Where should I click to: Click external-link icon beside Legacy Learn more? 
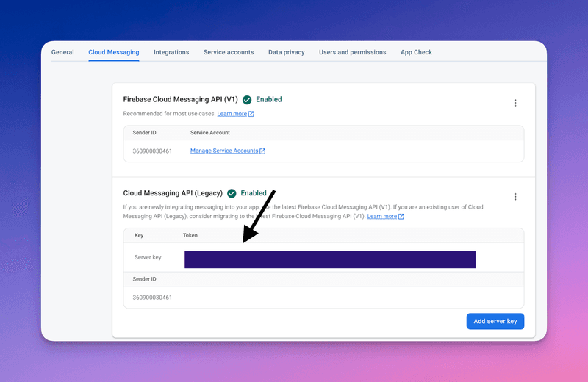point(401,216)
